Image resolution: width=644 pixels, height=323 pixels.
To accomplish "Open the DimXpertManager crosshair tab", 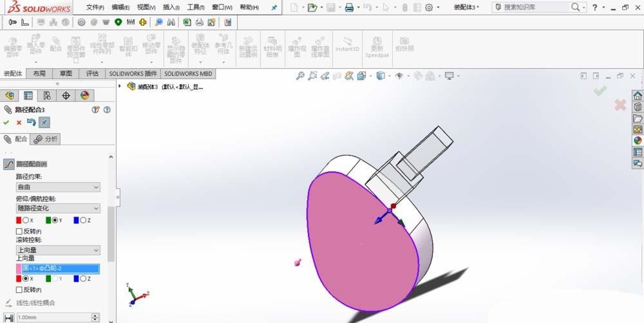I will tap(66, 96).
